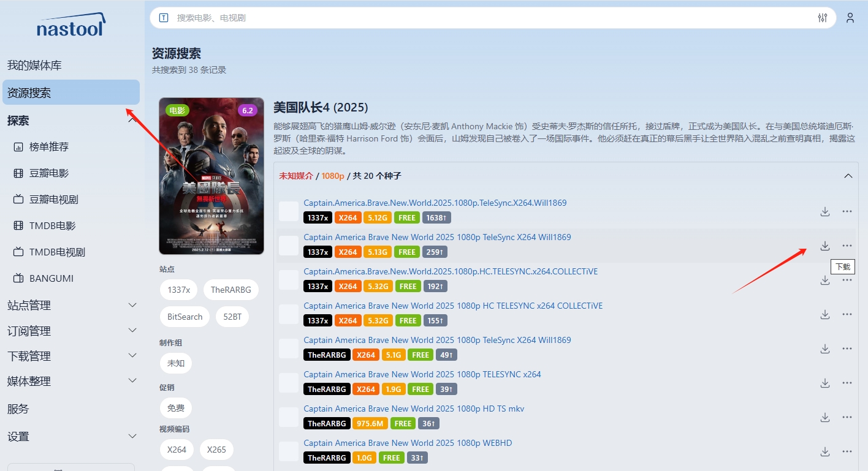The image size is (868, 471).
Task: Download the 155-seed HC TELESYNC COLLECTiVE torrent
Action: (825, 314)
